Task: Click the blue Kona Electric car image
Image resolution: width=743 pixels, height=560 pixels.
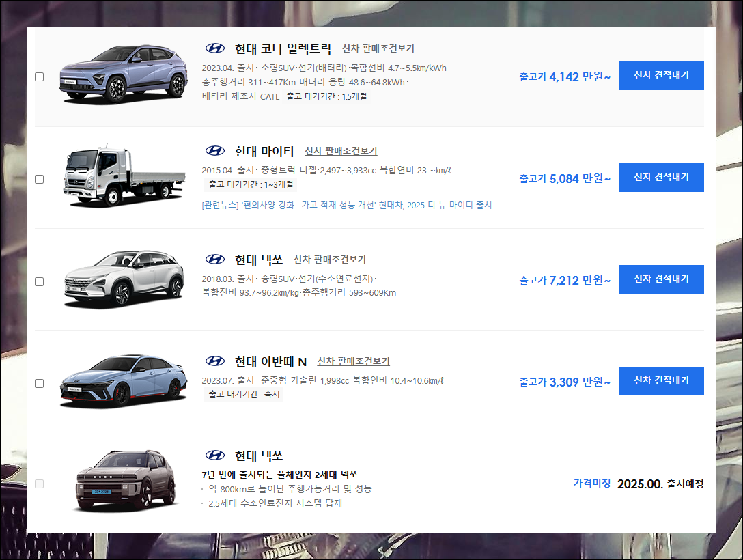Action: (123, 74)
